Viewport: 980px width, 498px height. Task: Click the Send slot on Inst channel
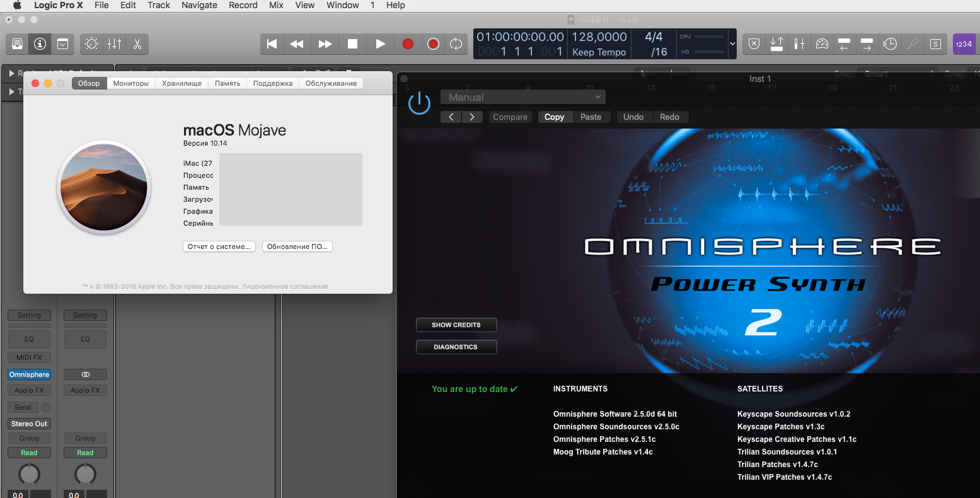click(23, 407)
